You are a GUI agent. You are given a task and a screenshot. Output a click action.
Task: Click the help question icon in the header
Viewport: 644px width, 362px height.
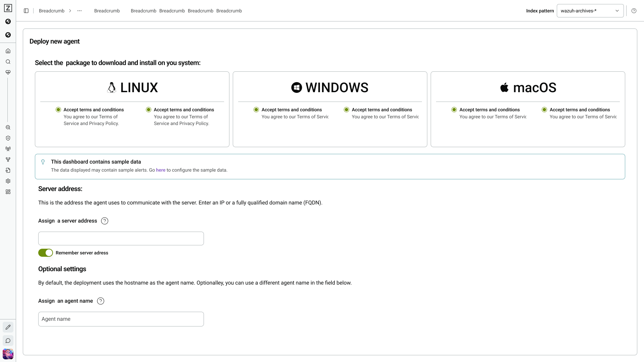[x=634, y=11]
